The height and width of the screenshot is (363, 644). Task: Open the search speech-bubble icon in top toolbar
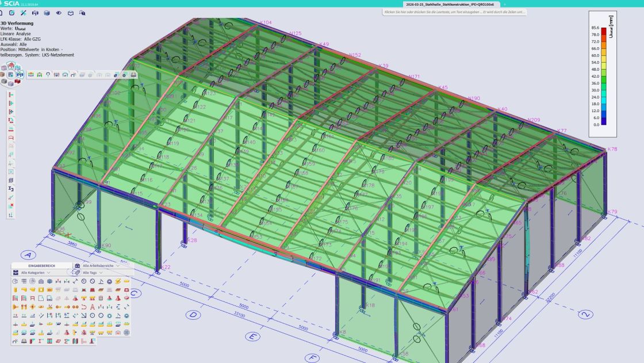click(82, 12)
